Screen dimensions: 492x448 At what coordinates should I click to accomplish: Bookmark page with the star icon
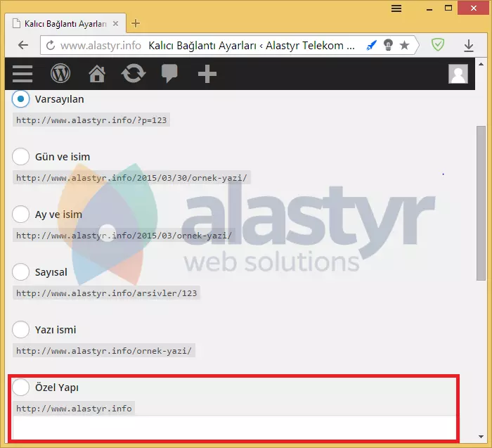404,45
